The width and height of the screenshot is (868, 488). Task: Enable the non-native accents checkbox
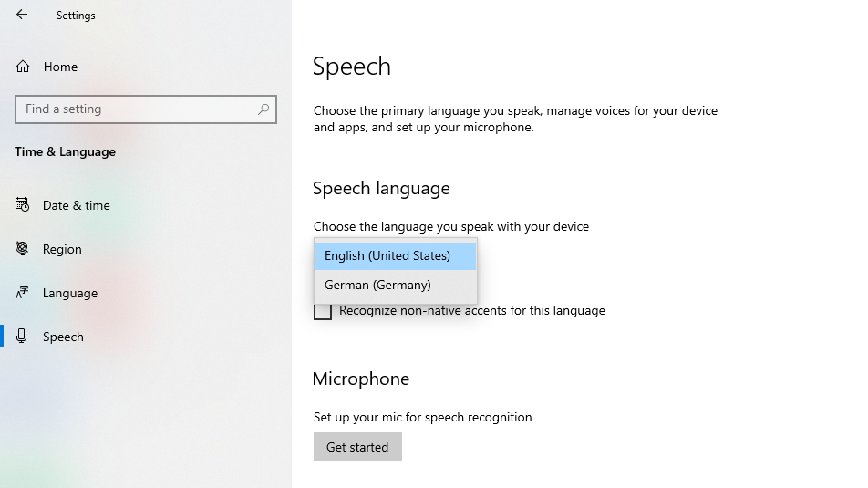pos(323,311)
